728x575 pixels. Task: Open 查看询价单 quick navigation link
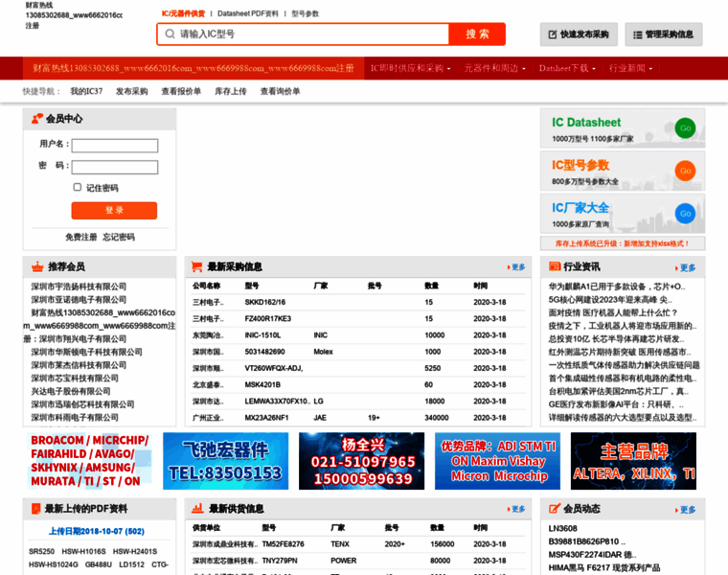pyautogui.click(x=280, y=91)
